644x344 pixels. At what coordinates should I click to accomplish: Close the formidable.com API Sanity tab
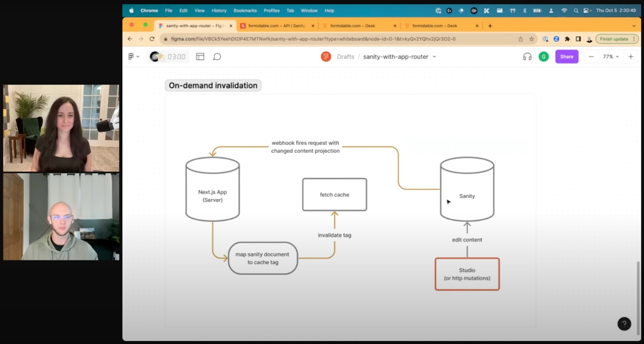coord(313,26)
